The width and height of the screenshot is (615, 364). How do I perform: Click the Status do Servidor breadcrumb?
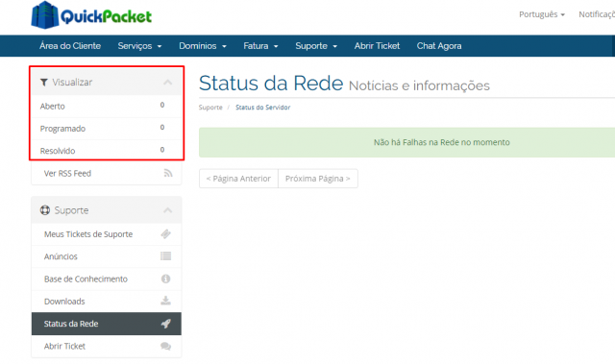[x=262, y=108]
